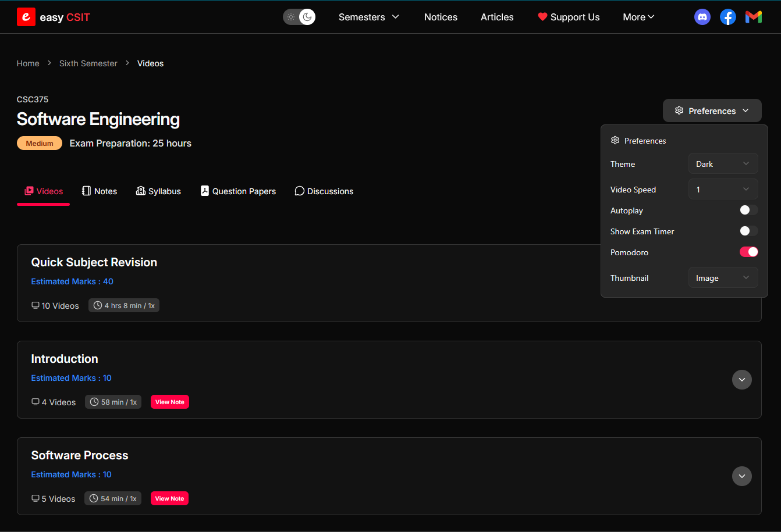Screen dimensions: 781x532
Task: Click the Question Papers PDF icon
Action: click(x=205, y=191)
